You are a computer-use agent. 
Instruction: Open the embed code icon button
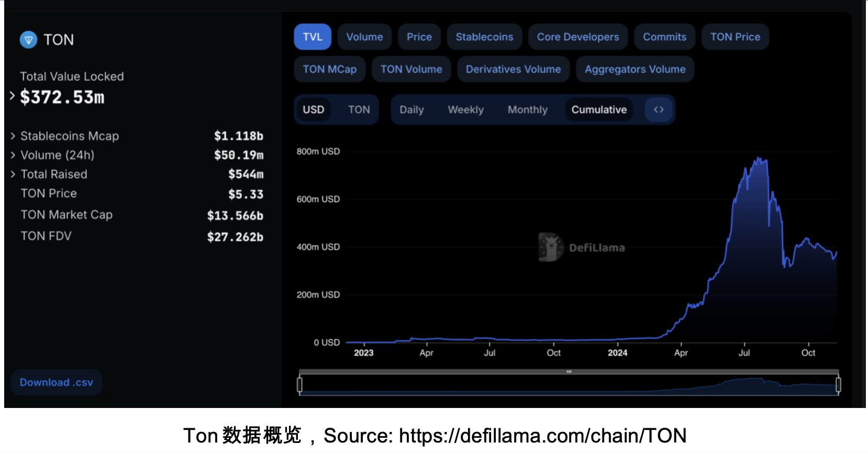tap(659, 110)
